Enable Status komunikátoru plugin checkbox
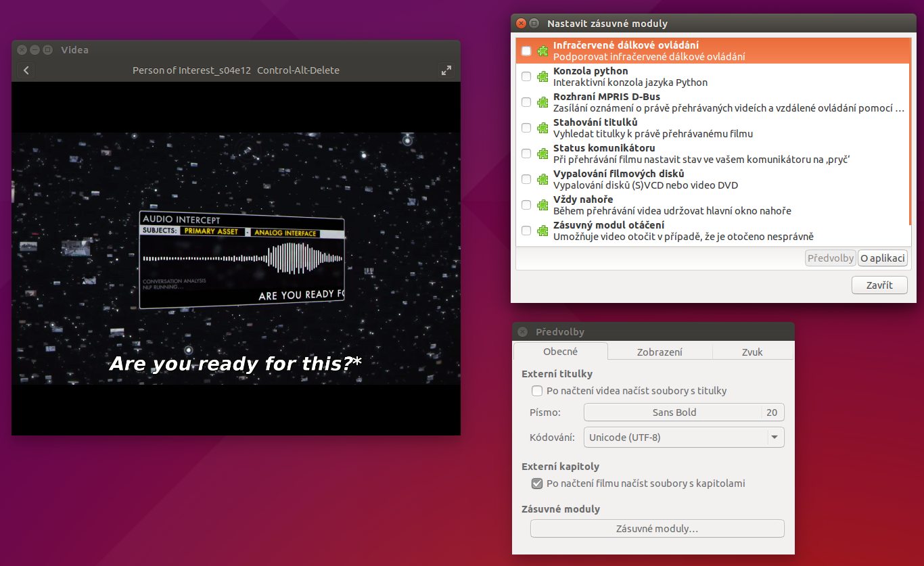 point(526,154)
